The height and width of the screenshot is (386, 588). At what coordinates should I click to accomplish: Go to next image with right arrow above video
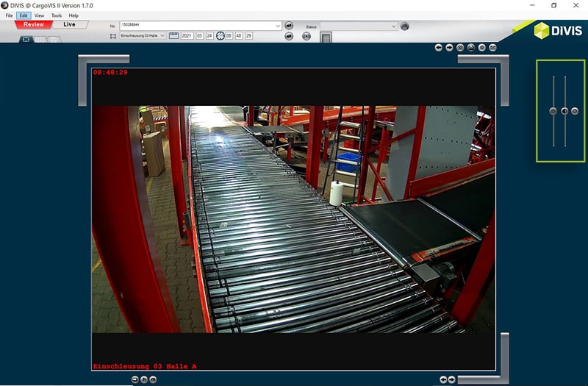[x=449, y=48]
